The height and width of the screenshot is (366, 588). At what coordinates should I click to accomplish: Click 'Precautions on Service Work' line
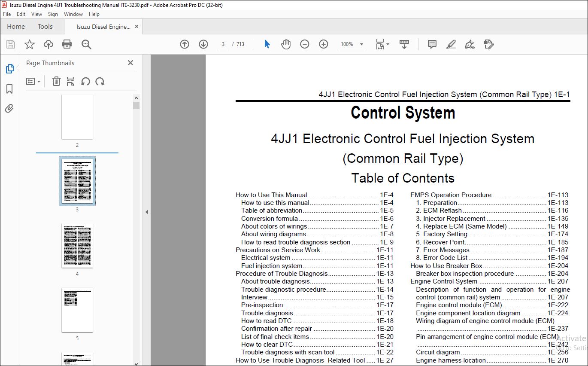click(315, 250)
